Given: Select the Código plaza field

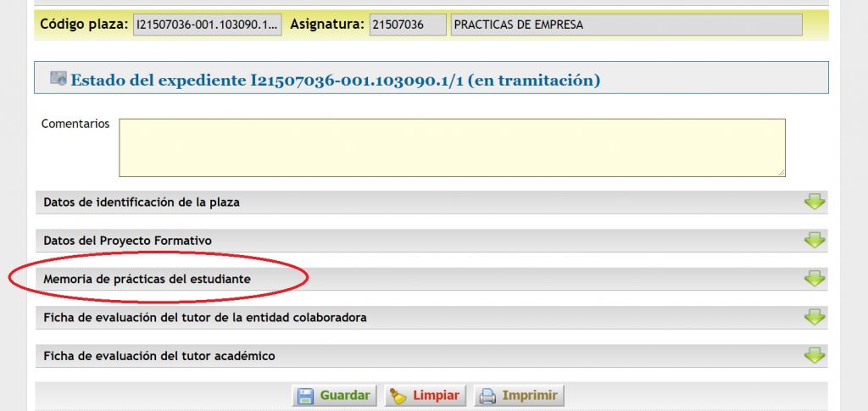Looking at the screenshot, I should (x=207, y=25).
